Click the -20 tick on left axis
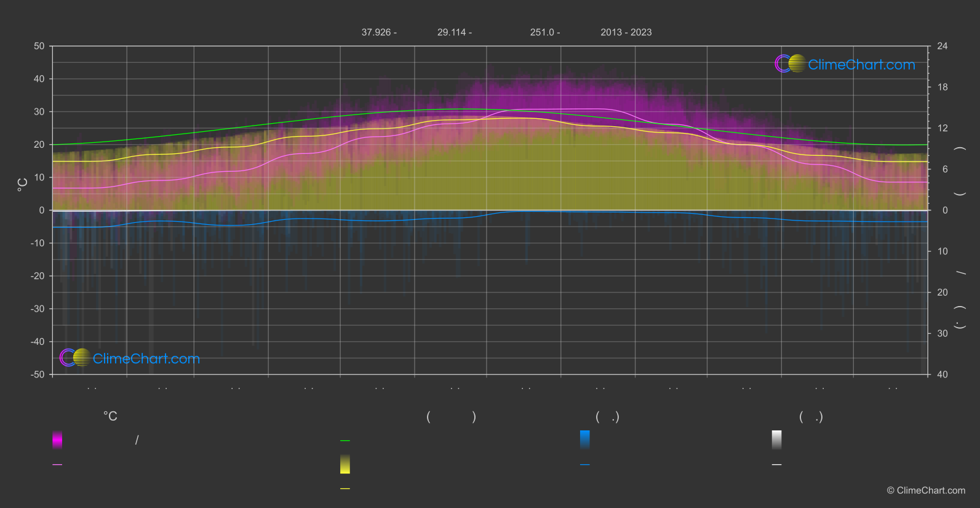The height and width of the screenshot is (508, 980). [38, 276]
